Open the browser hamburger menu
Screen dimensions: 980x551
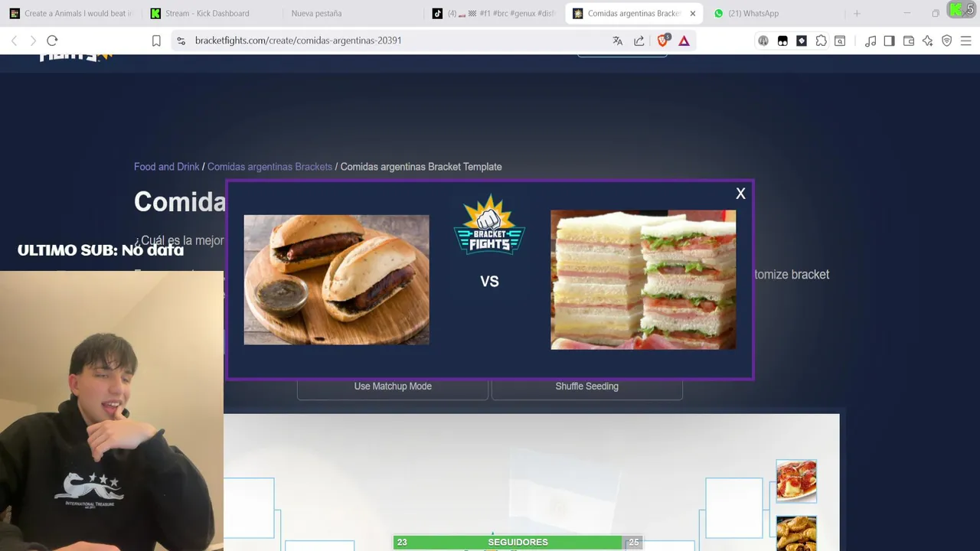[966, 41]
